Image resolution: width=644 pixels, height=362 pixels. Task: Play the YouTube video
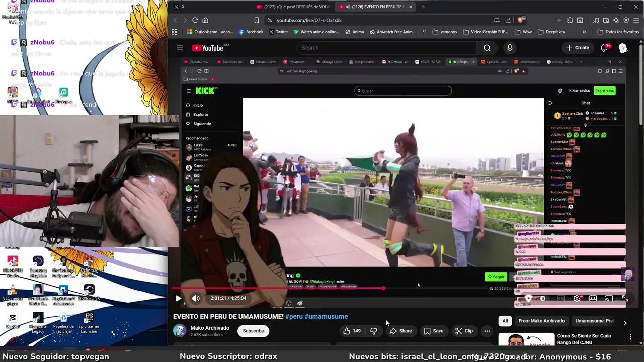178,298
